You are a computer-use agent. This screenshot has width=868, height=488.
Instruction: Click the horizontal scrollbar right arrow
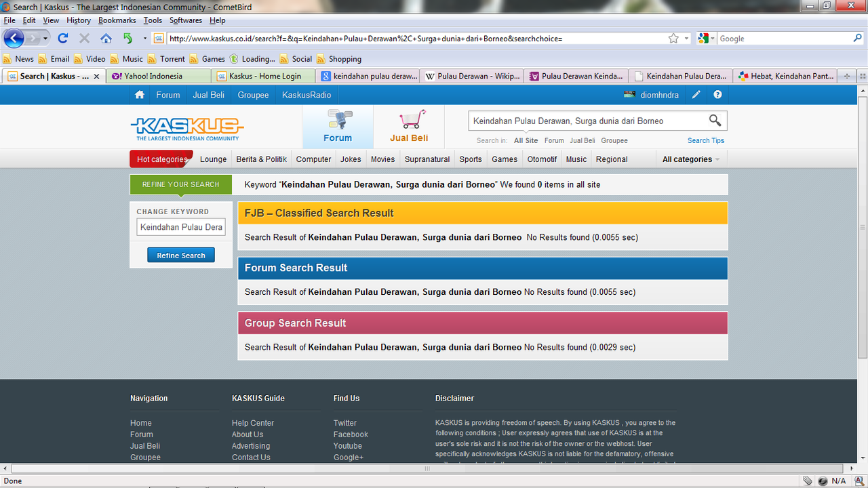[x=850, y=468]
